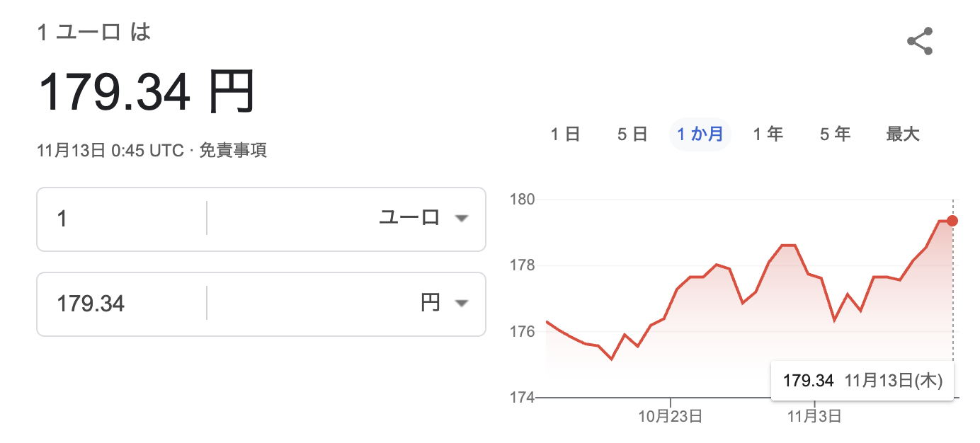Click the 11月3日 axis date label
980x443 pixels.
tap(815, 416)
